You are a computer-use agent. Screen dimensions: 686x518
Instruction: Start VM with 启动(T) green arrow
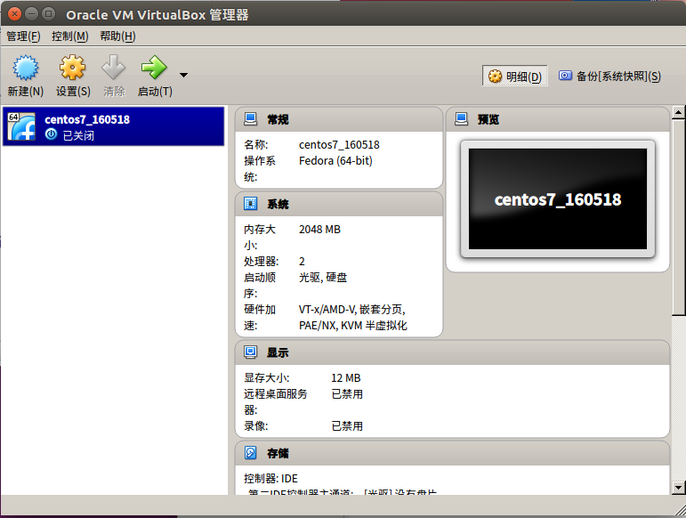(154, 67)
